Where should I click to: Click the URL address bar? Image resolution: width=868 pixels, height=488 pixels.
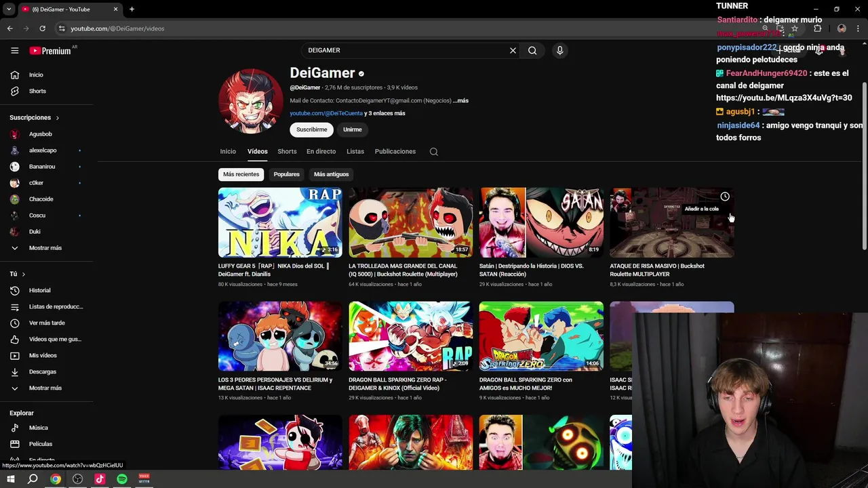pyautogui.click(x=407, y=28)
